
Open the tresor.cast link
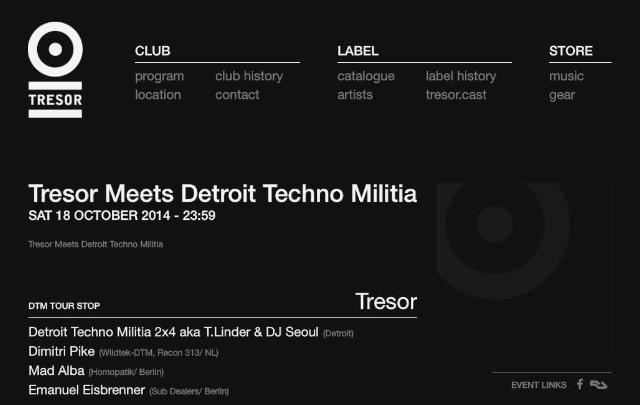pyautogui.click(x=456, y=95)
